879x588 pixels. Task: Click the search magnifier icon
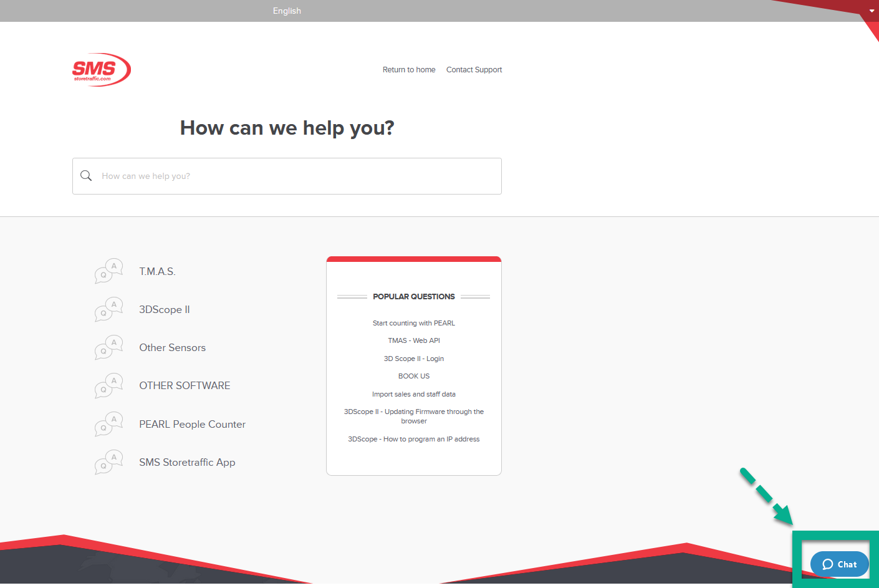[x=86, y=176]
